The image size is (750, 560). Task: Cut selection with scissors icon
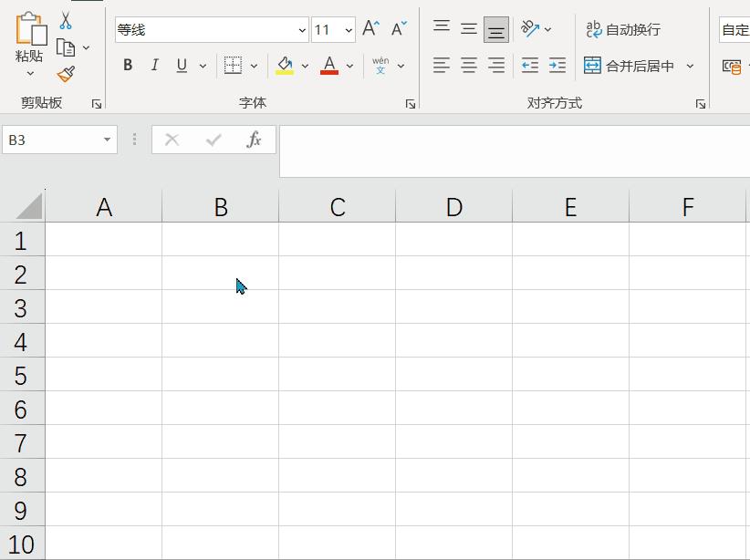(x=66, y=21)
